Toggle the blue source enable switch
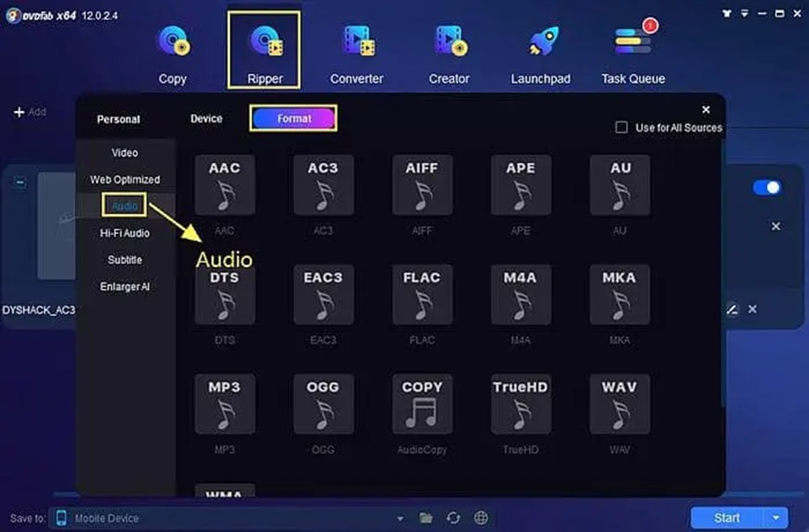 tap(767, 188)
